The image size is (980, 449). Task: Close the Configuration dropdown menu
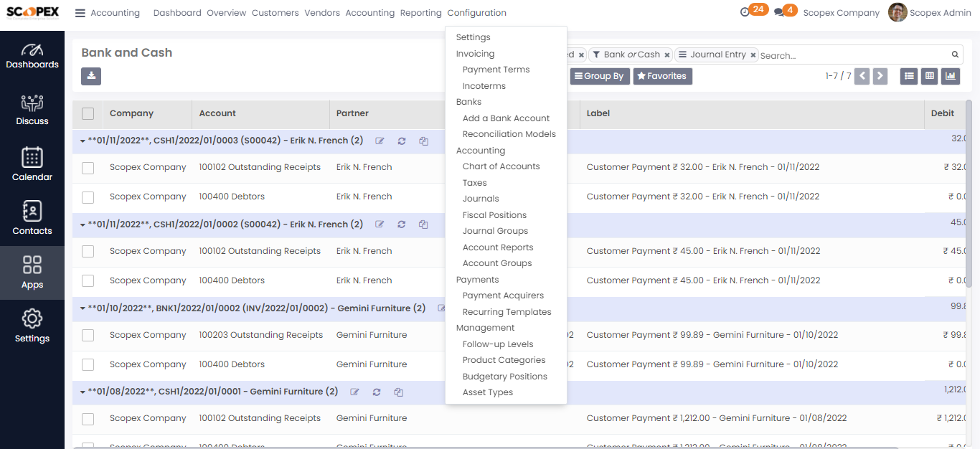(x=476, y=13)
